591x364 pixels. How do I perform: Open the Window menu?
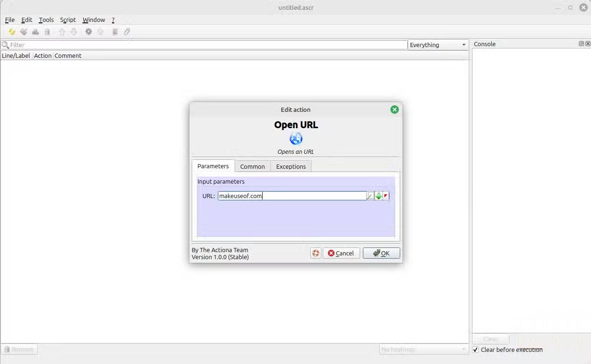(94, 20)
